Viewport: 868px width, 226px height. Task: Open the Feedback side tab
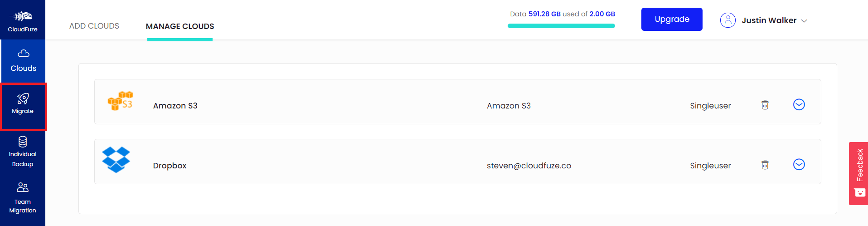click(x=858, y=173)
